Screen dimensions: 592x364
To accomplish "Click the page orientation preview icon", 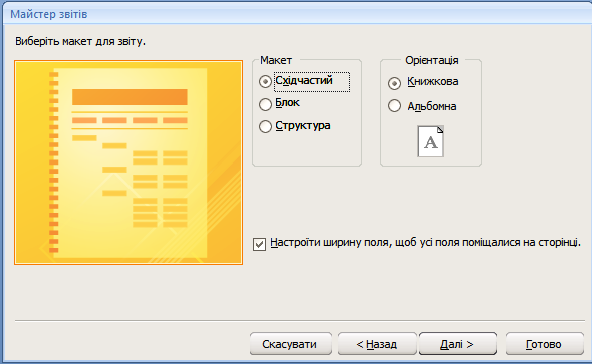I will tap(430, 141).
